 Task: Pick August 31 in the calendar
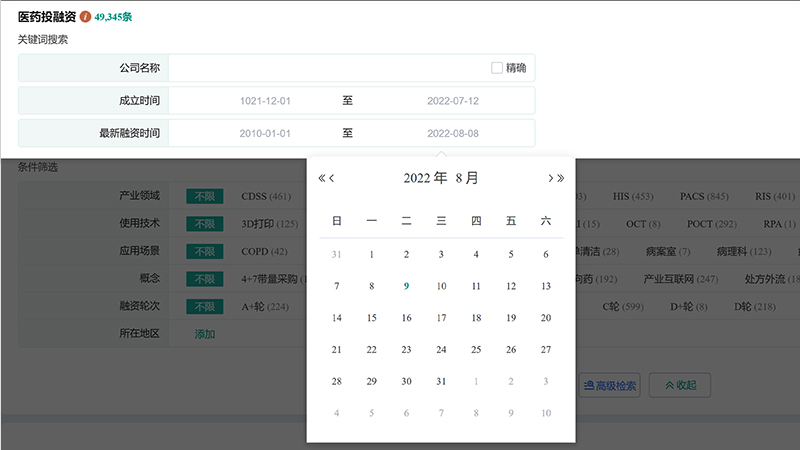point(441,381)
